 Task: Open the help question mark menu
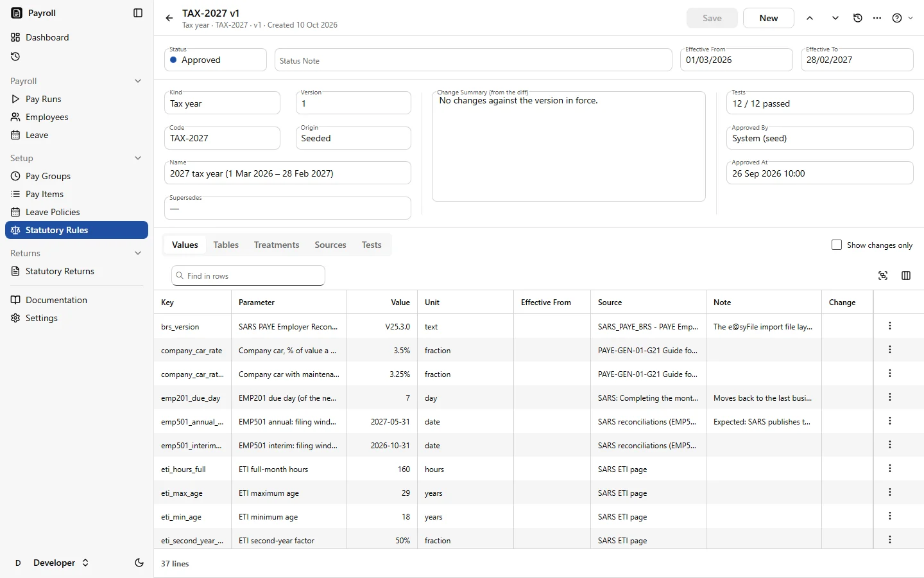pos(902,18)
